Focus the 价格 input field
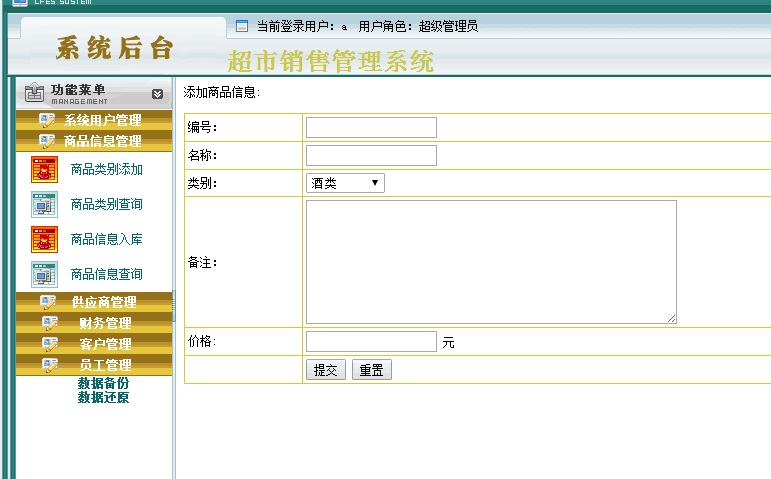The height and width of the screenshot is (479, 771). click(x=371, y=341)
